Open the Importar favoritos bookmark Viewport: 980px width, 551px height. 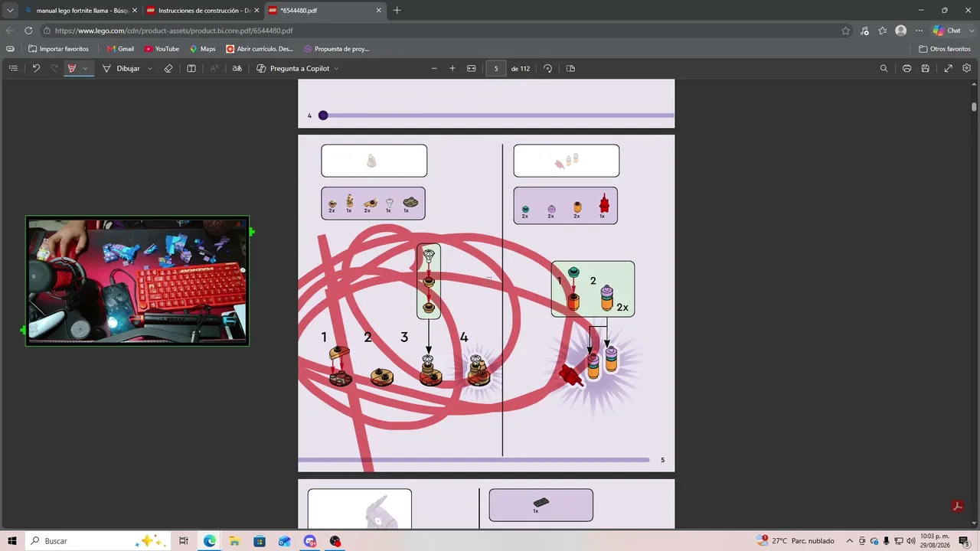pos(58,49)
